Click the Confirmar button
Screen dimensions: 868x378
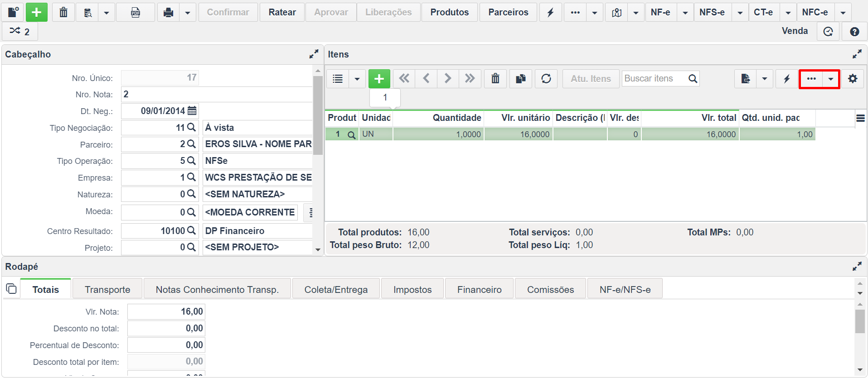tap(228, 12)
